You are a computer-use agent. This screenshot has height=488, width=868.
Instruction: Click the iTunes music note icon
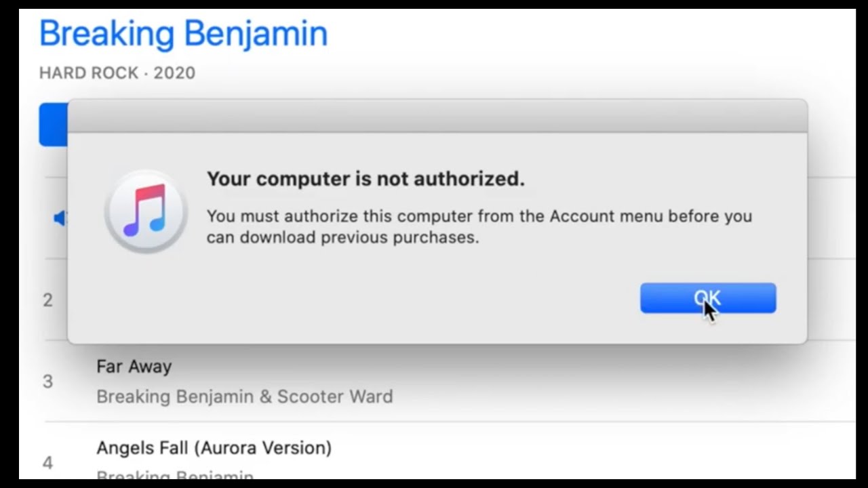pyautogui.click(x=146, y=211)
